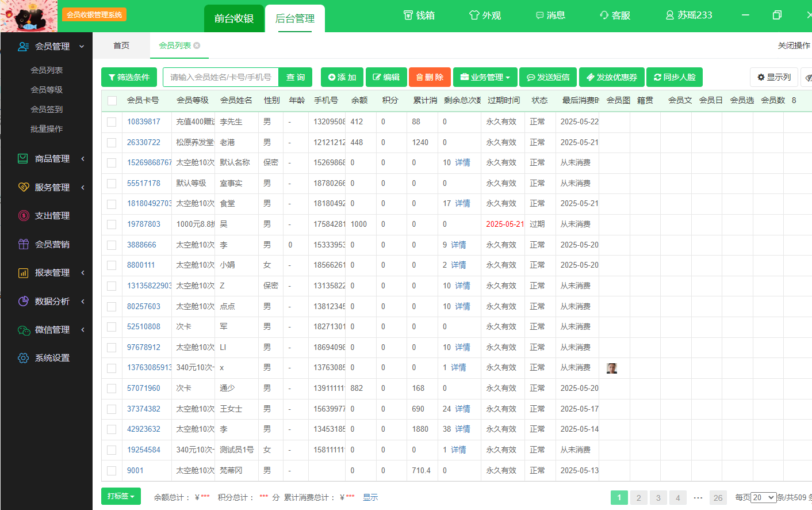Expand the 数据分析 section arrow

pyautogui.click(x=82, y=301)
